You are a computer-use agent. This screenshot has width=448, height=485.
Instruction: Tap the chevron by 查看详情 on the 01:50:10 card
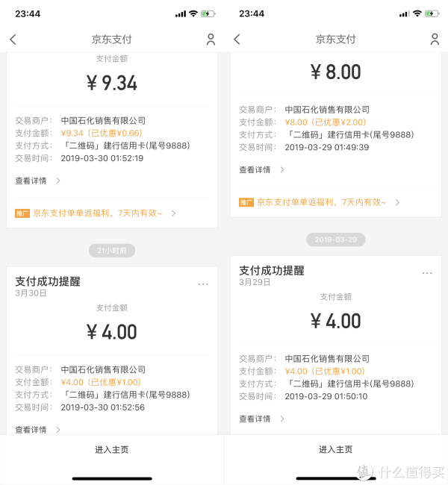pyautogui.click(x=282, y=419)
